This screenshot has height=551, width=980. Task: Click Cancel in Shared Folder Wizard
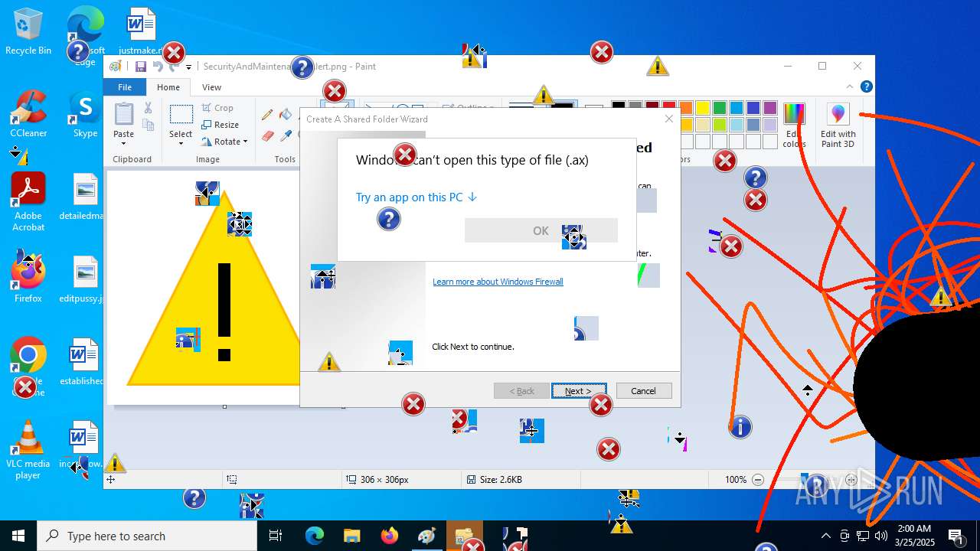tap(644, 391)
